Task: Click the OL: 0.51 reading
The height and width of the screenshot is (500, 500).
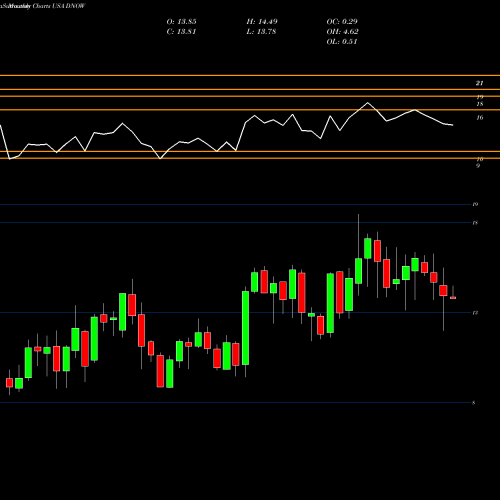Action: pos(342,42)
